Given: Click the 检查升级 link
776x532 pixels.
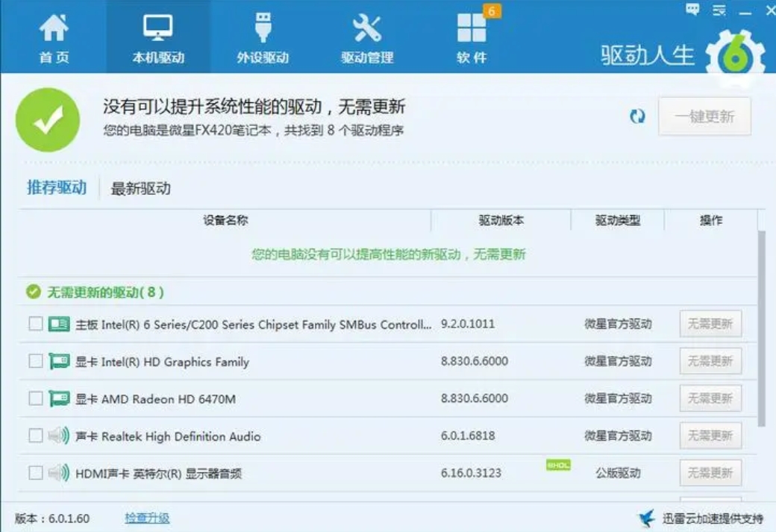Looking at the screenshot, I should [x=147, y=518].
